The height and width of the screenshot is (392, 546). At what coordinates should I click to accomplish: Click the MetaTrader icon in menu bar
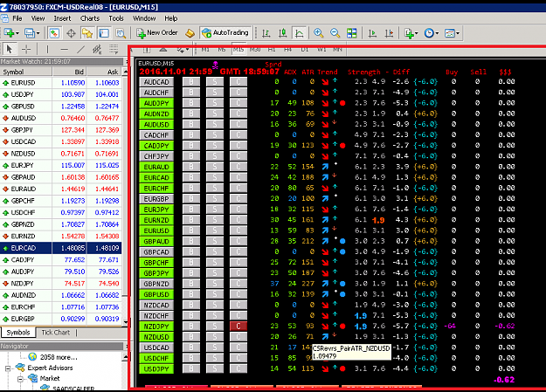5,18
